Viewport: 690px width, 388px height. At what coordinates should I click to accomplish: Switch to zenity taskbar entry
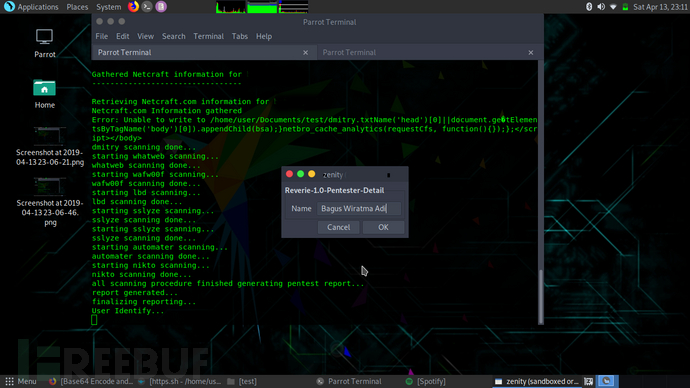pyautogui.click(x=537, y=381)
